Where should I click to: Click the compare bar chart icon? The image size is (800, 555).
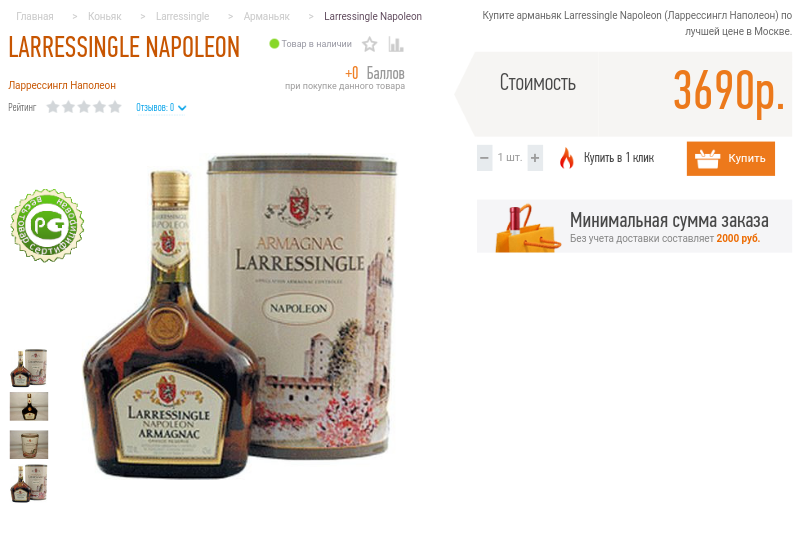pyautogui.click(x=395, y=44)
